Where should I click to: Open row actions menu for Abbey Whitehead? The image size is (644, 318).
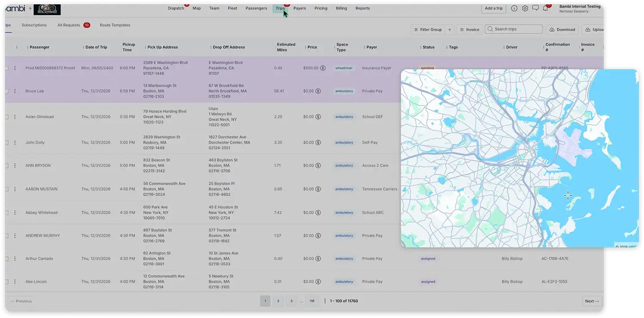pyautogui.click(x=15, y=212)
